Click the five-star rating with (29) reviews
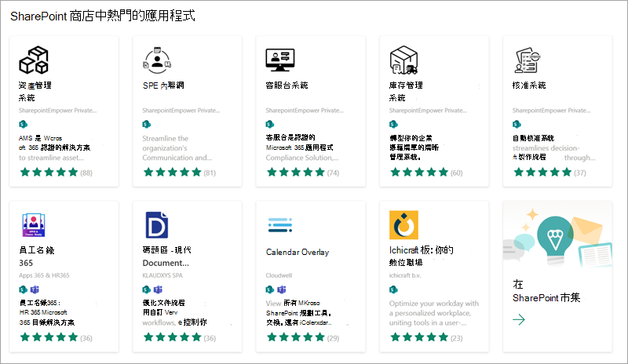This screenshot has height=364, width=628. click(303, 337)
